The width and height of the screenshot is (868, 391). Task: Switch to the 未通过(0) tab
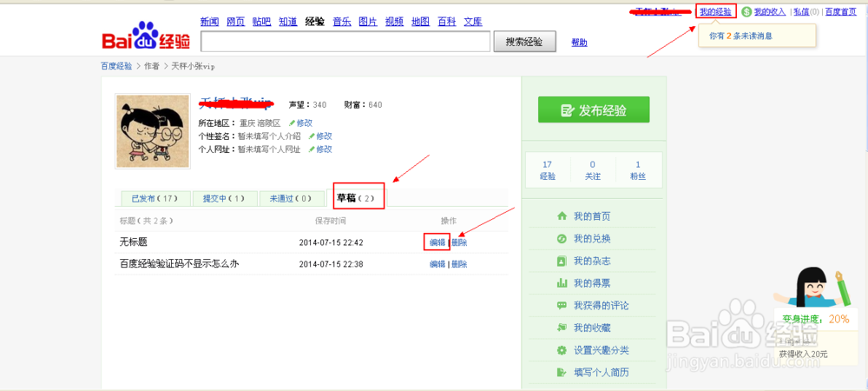coord(291,198)
